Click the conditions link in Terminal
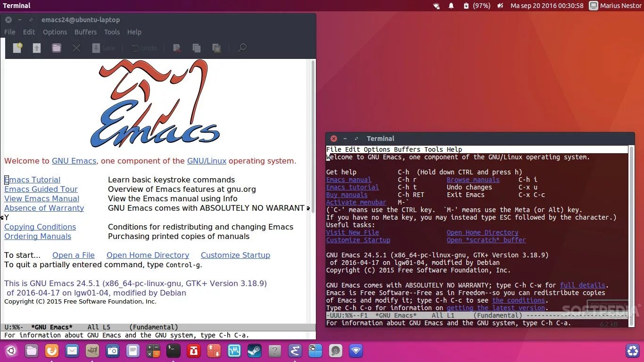This screenshot has height=362, width=644. (519, 300)
